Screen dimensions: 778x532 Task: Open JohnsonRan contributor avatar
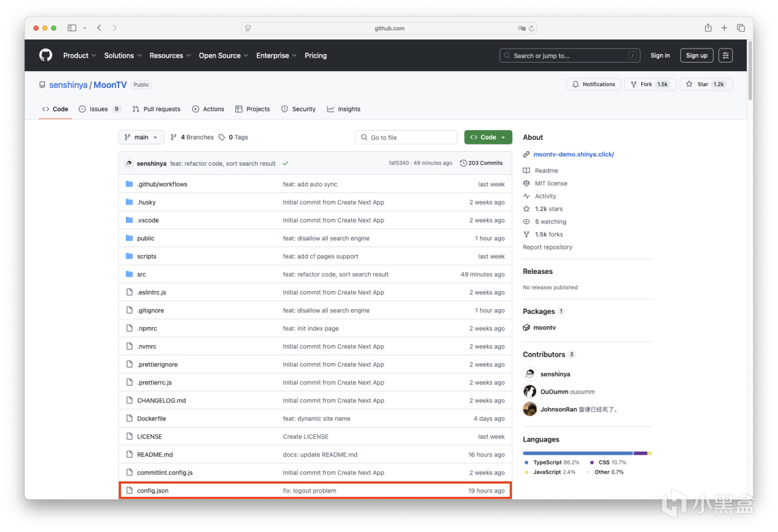tap(530, 409)
